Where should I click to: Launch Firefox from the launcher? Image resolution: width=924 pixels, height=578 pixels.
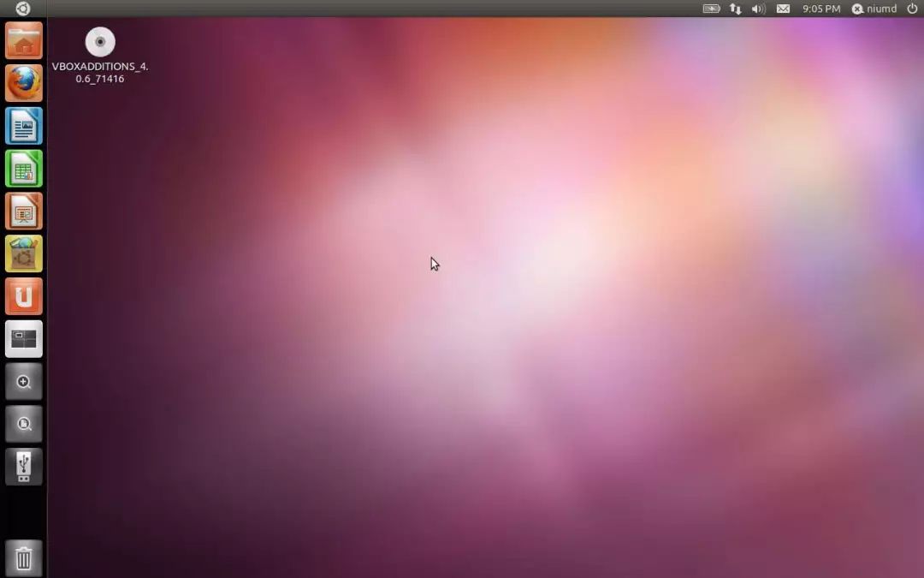click(x=23, y=83)
